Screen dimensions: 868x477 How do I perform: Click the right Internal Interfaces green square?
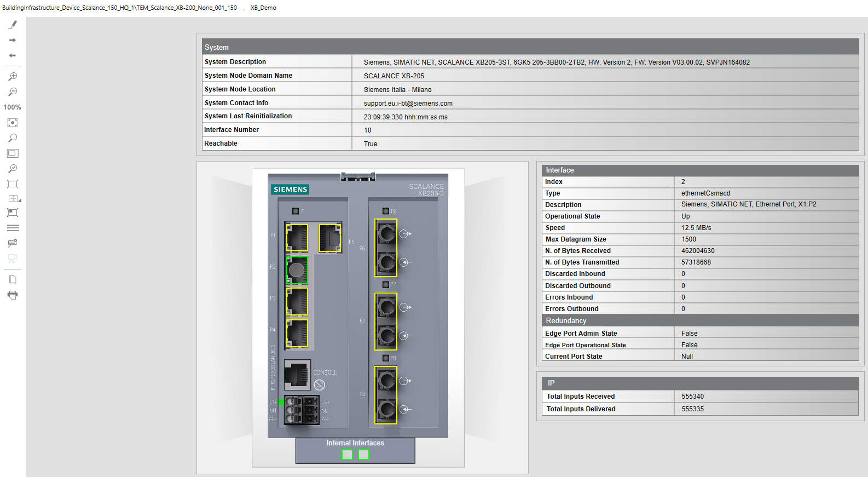[x=363, y=455]
